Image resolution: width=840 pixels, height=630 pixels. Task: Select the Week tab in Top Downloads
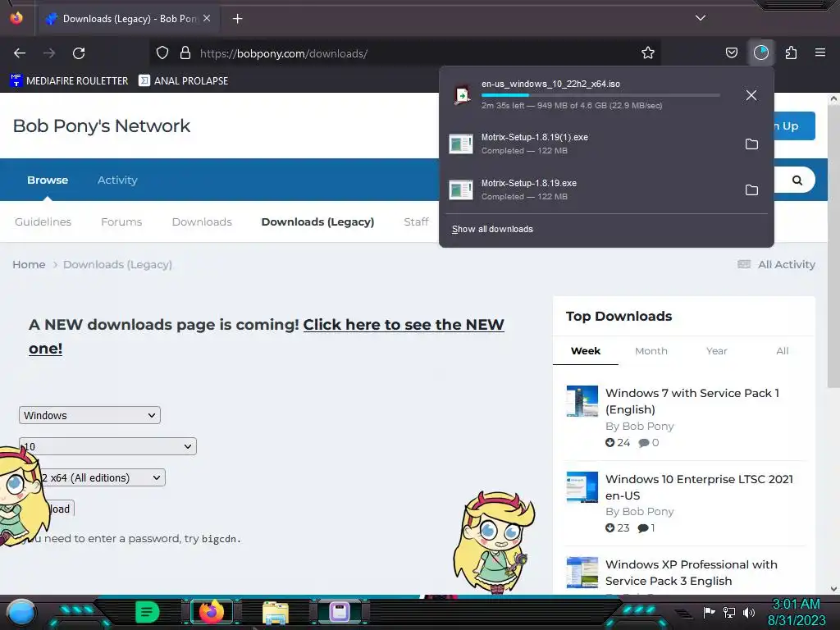pyautogui.click(x=586, y=351)
